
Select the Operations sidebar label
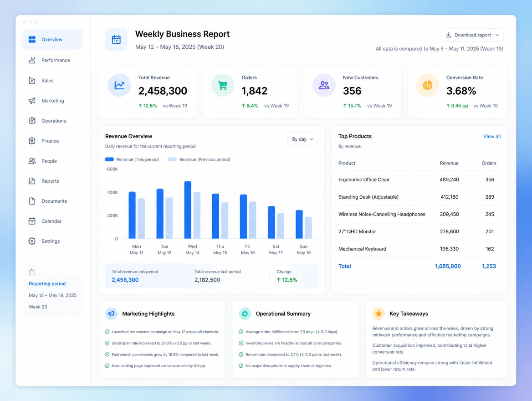[x=54, y=121]
